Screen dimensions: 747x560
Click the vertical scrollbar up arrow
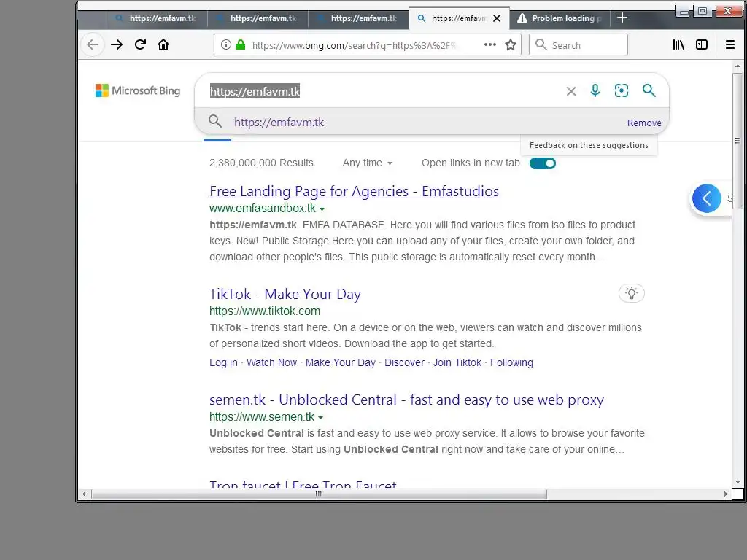pos(738,66)
